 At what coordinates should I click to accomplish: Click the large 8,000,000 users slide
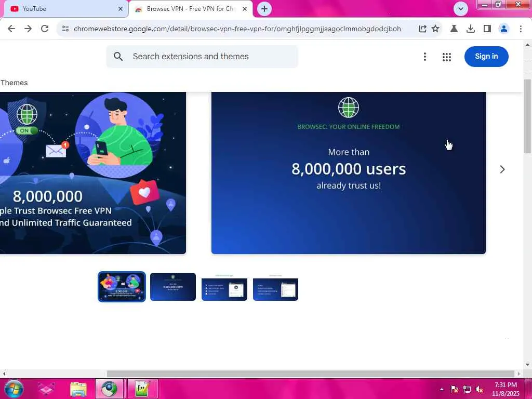349,172
